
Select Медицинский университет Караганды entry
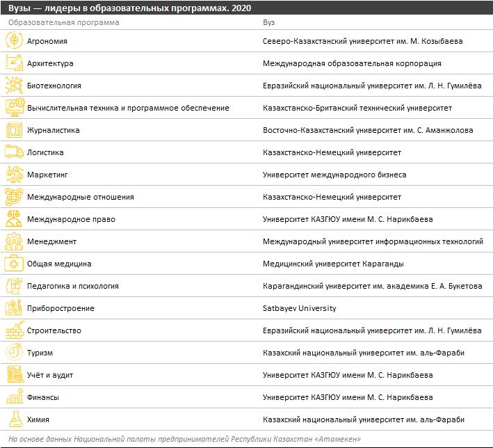(x=333, y=264)
